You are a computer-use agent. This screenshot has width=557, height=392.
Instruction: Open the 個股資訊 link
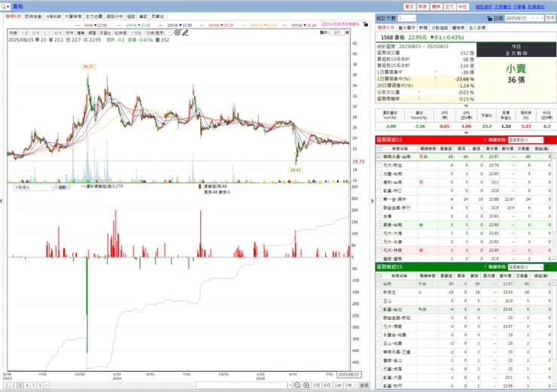coord(484,7)
